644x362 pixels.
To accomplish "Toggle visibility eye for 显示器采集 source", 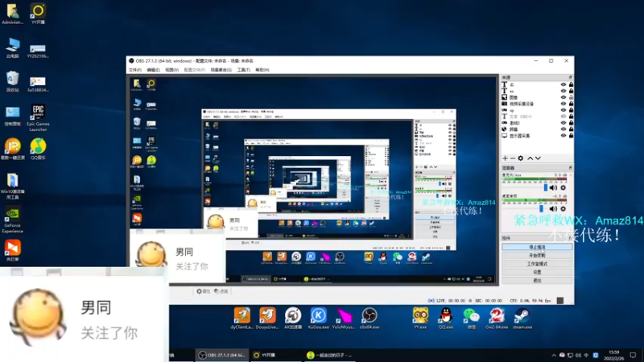I will pos(563,135).
